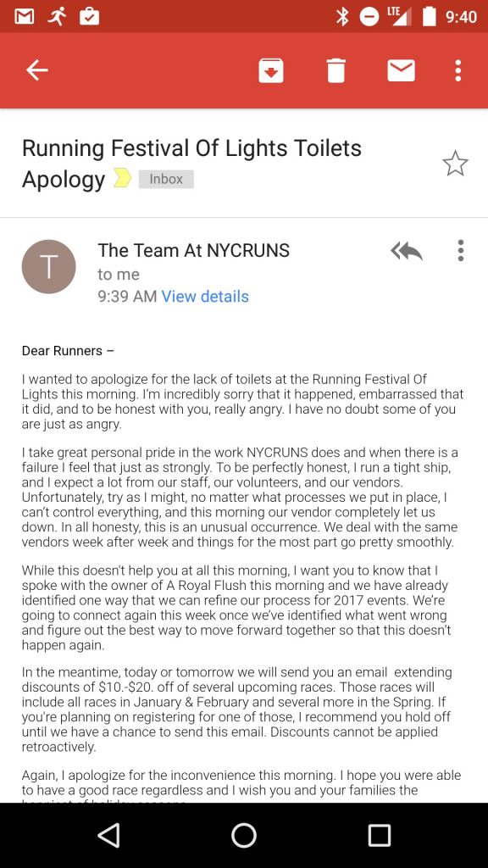Tap the Android home circle button
This screenshot has width=488, height=868.
tap(243, 835)
